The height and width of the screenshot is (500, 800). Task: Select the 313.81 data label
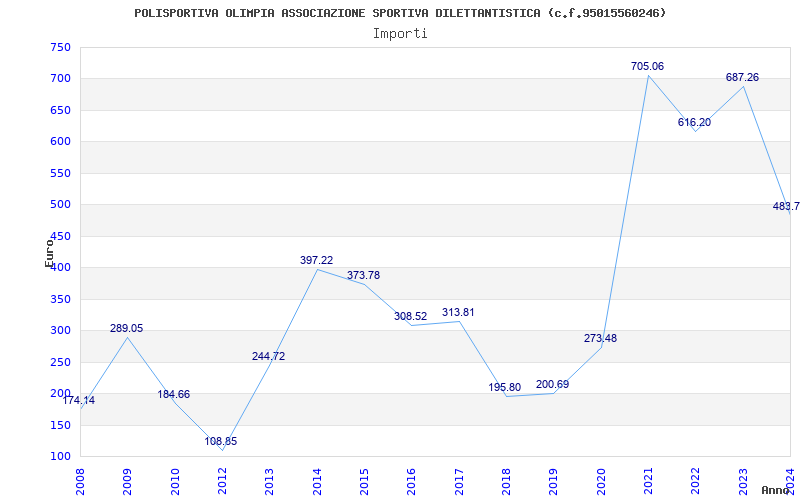[458, 312]
